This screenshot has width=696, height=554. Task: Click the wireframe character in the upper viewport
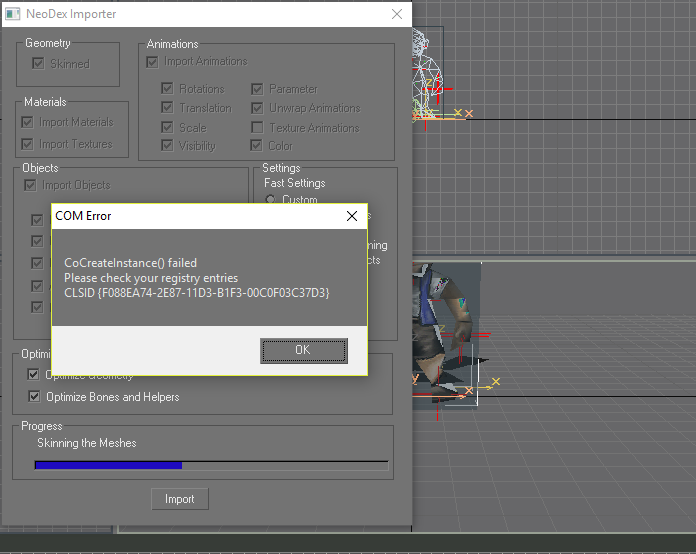click(x=427, y=73)
